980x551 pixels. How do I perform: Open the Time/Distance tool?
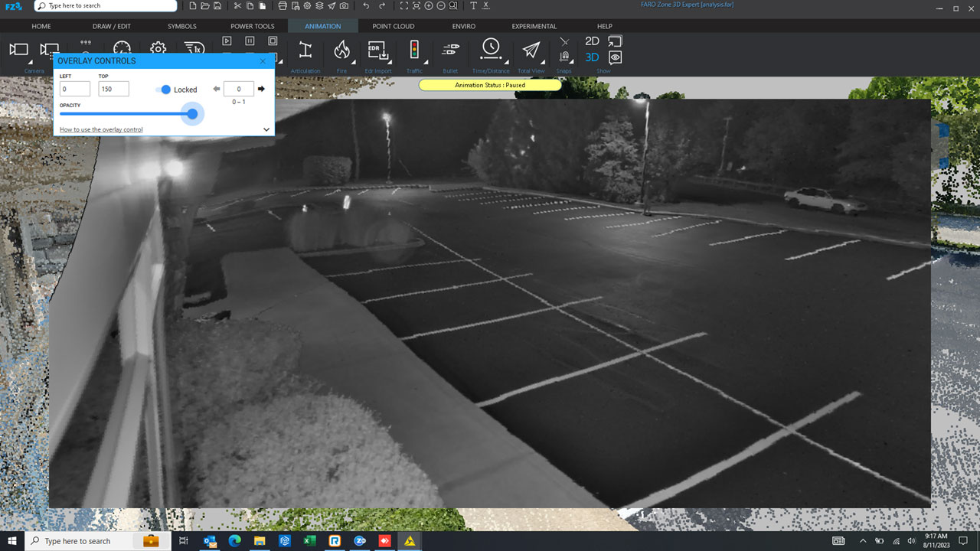click(x=490, y=49)
